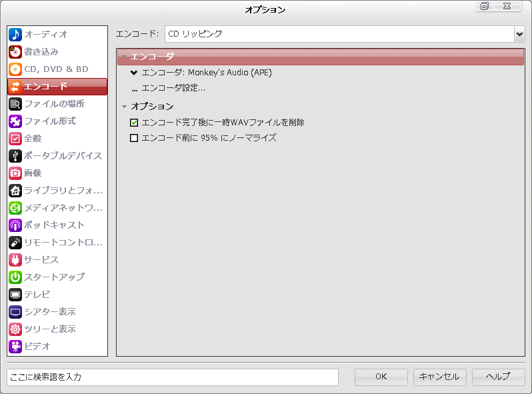Open エンコーダ設定... link
This screenshot has width=532, height=394.
tap(173, 89)
